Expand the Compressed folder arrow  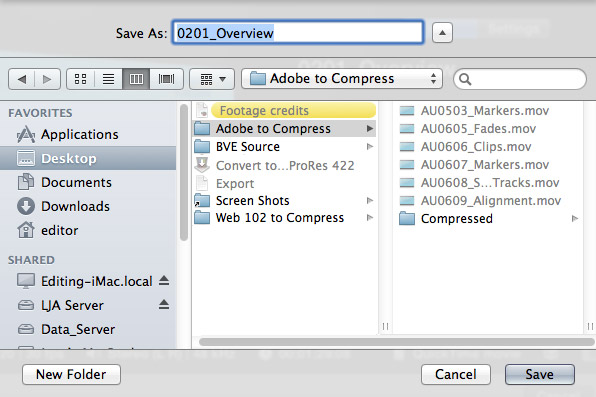coord(575,219)
